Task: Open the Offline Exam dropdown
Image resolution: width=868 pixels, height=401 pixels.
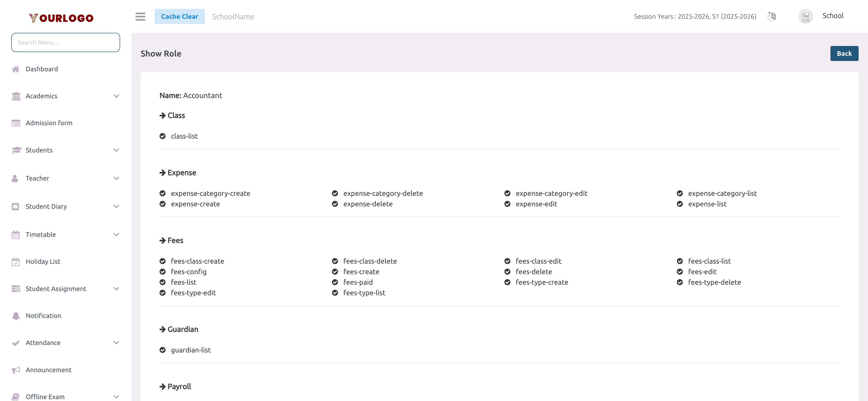Action: click(x=116, y=396)
